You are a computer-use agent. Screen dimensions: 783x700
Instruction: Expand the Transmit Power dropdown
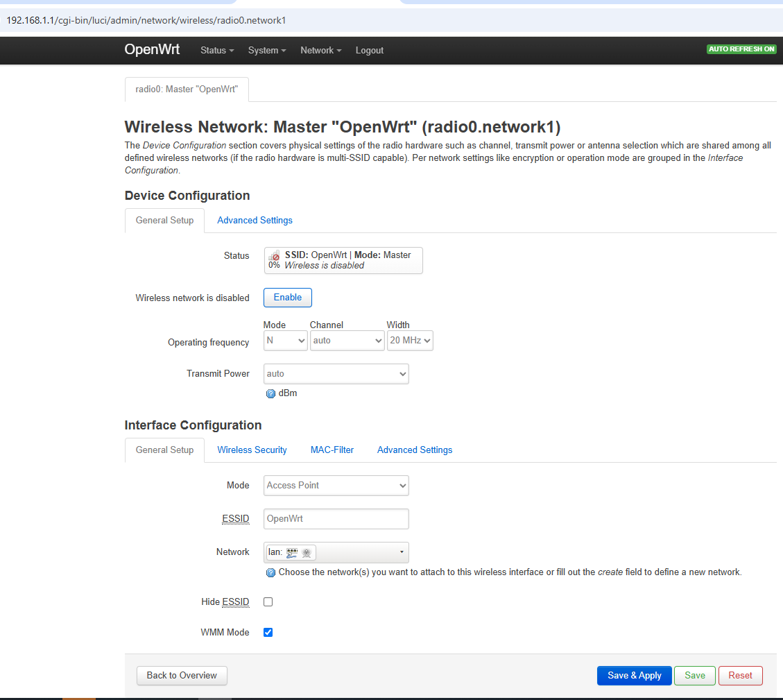[336, 374]
